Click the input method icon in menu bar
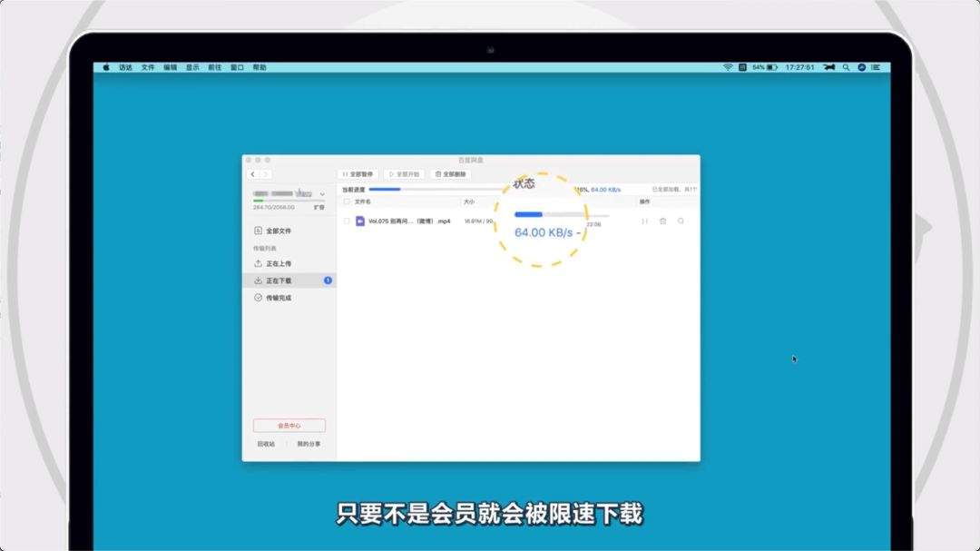980x551 pixels. pos(742,67)
